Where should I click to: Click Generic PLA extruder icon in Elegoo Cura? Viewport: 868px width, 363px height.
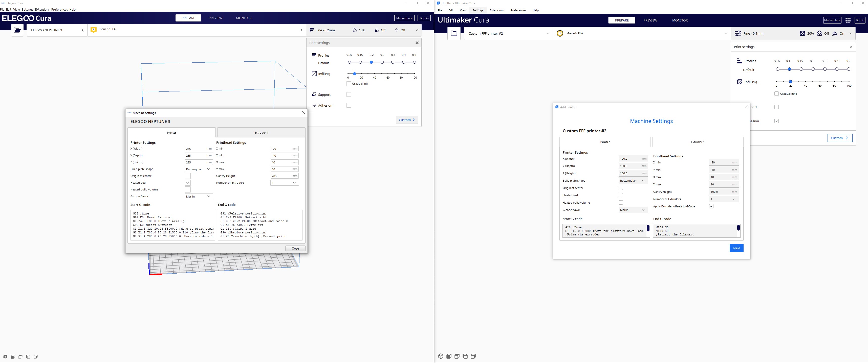[94, 30]
